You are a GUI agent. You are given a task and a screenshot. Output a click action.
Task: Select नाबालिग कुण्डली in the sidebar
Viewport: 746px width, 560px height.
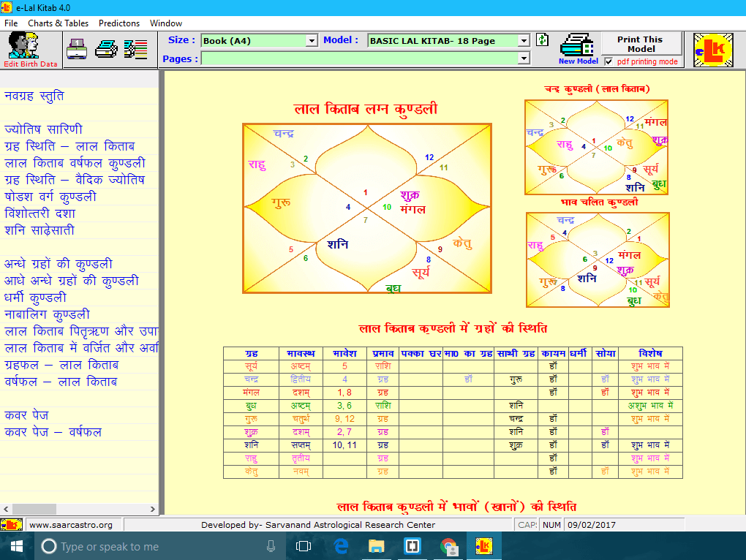click(x=47, y=314)
